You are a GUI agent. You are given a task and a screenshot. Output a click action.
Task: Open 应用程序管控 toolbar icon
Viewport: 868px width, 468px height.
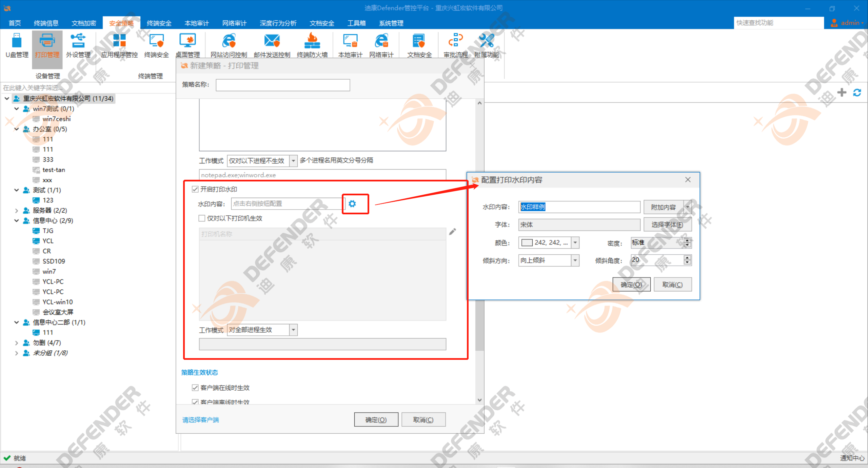click(x=119, y=46)
